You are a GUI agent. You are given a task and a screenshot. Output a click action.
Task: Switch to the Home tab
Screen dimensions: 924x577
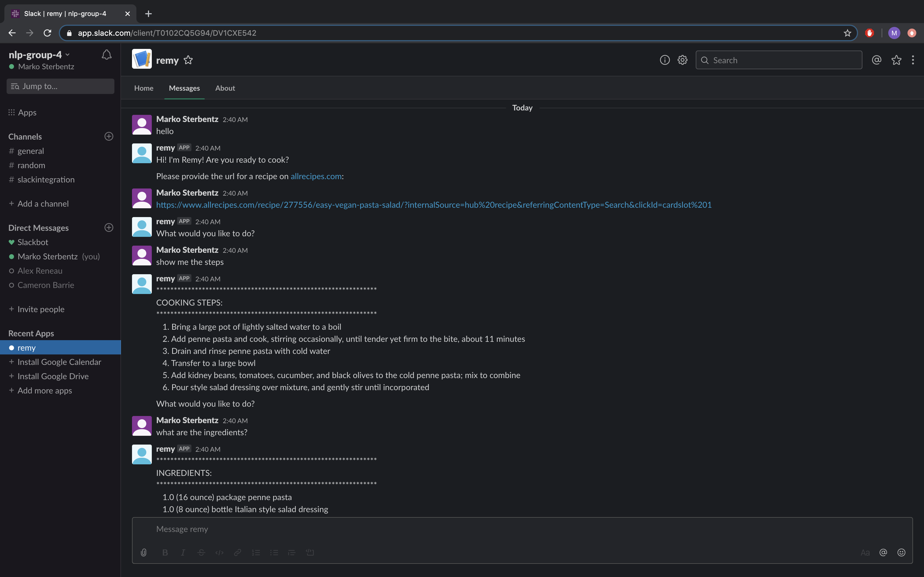click(144, 88)
